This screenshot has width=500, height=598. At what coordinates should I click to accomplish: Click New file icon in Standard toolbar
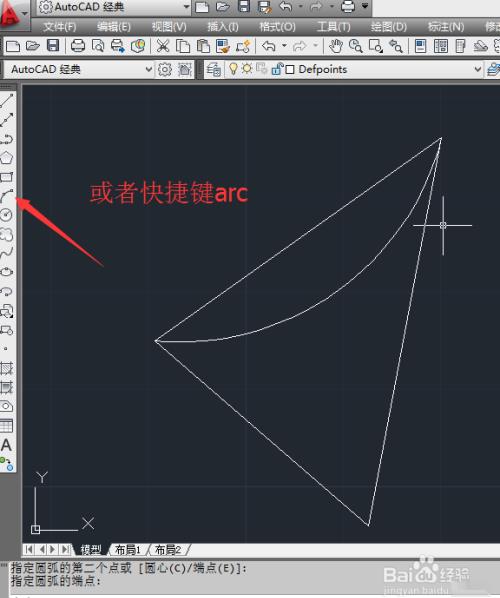(13, 46)
